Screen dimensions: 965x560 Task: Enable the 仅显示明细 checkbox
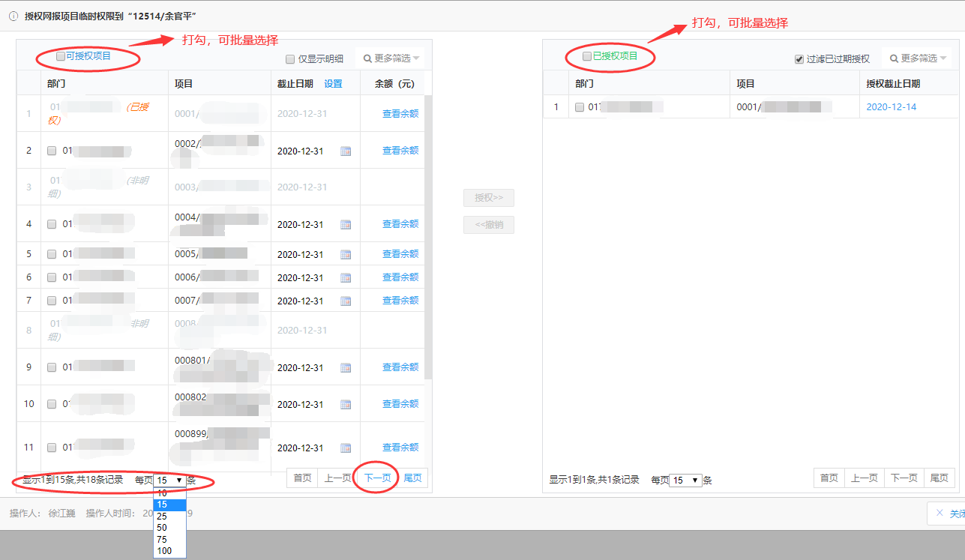click(290, 59)
